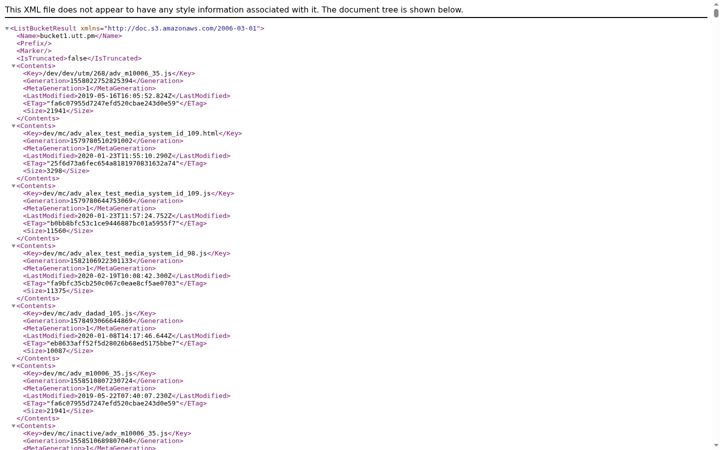This screenshot has height=450, width=720.
Task: Click key dev/mc/adv_alex_test_media_system_id_98.js
Action: 124,253
